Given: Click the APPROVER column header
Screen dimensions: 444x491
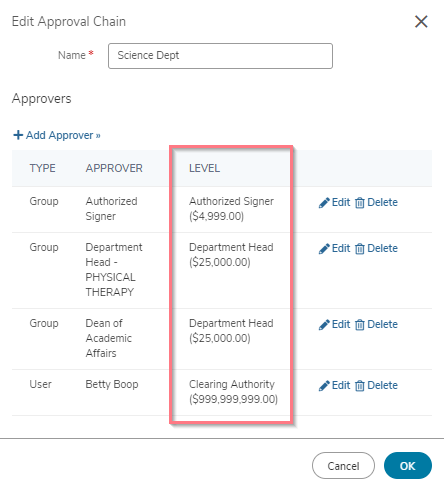Looking at the screenshot, I should tap(114, 168).
